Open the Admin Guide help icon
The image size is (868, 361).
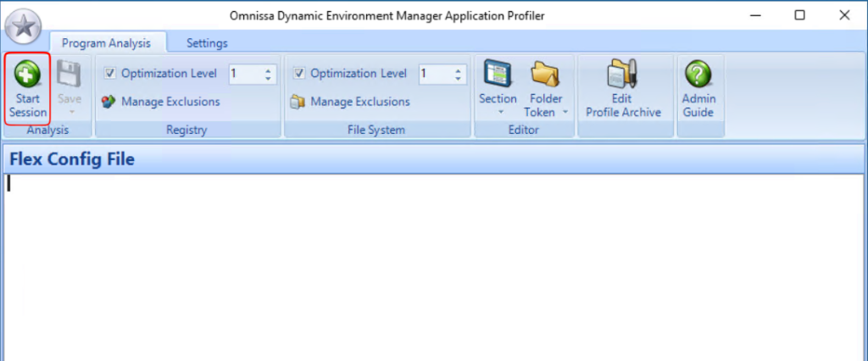coord(698,75)
